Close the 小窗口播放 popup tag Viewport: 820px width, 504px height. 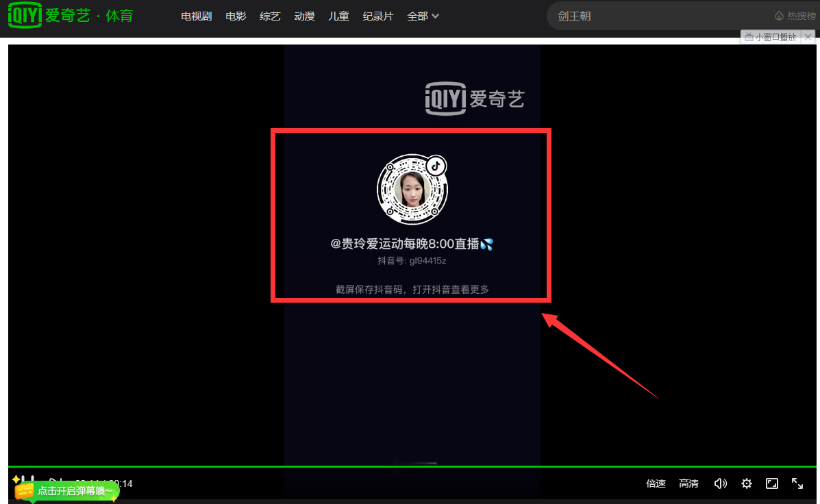pyautogui.click(x=808, y=37)
